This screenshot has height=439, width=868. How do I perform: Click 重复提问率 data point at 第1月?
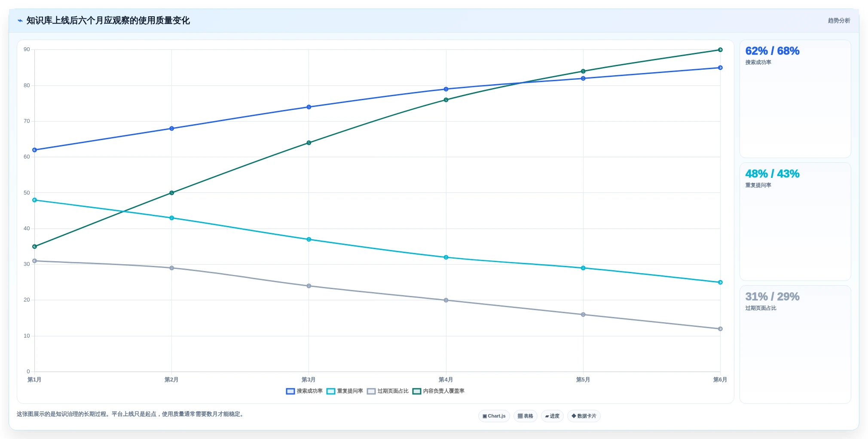pos(34,200)
